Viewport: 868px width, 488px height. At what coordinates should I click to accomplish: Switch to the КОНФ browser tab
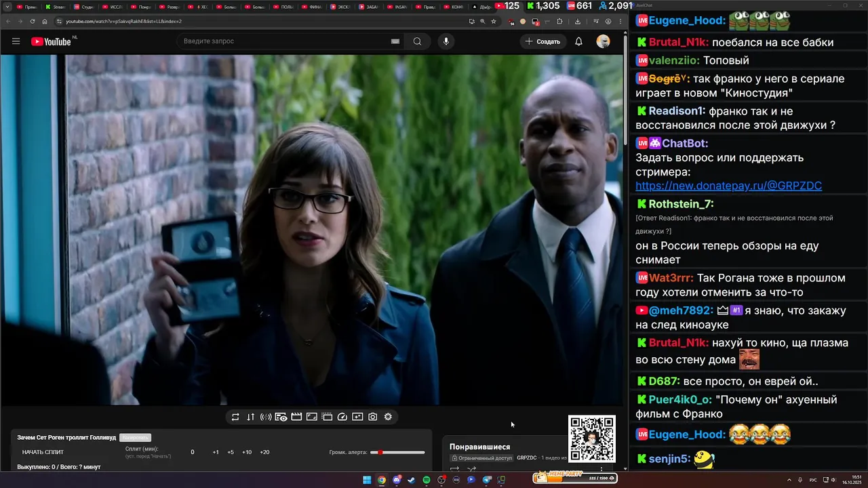point(454,7)
